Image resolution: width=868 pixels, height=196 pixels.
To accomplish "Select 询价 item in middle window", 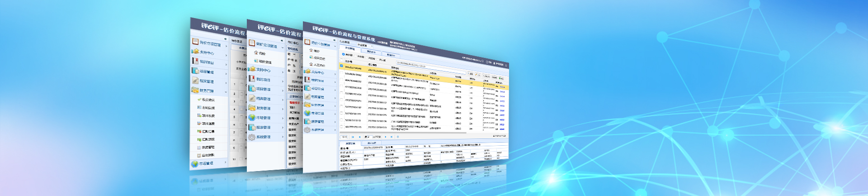I will coord(262,53).
